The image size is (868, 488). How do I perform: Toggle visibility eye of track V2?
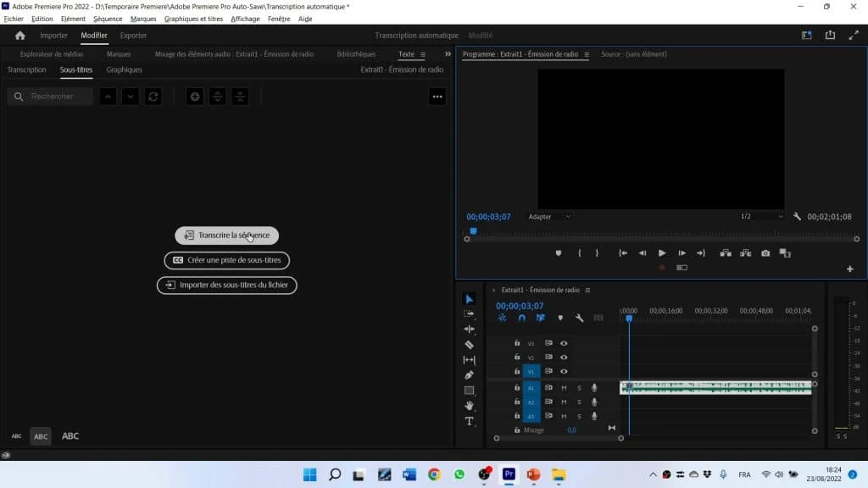(564, 358)
